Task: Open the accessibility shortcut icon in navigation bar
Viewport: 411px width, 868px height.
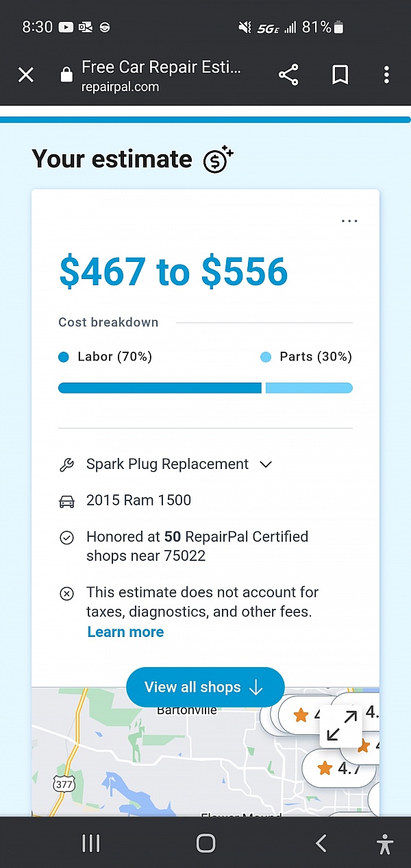Action: pyautogui.click(x=385, y=843)
